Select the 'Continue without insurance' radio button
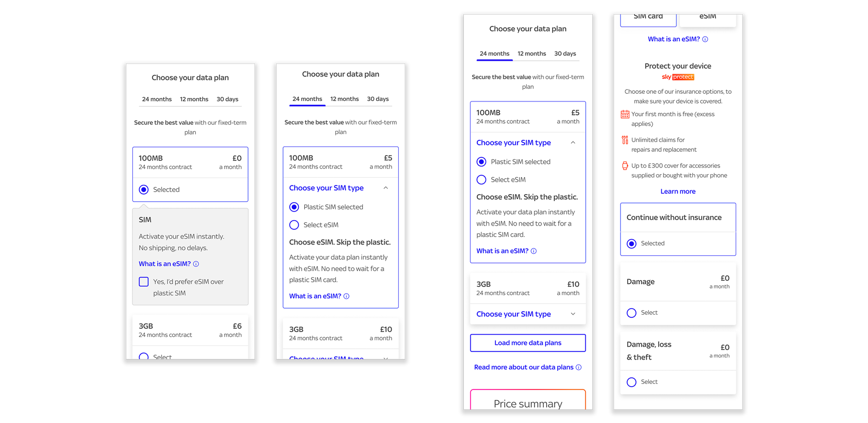Screen dimensions: 868x423 pyautogui.click(x=631, y=243)
